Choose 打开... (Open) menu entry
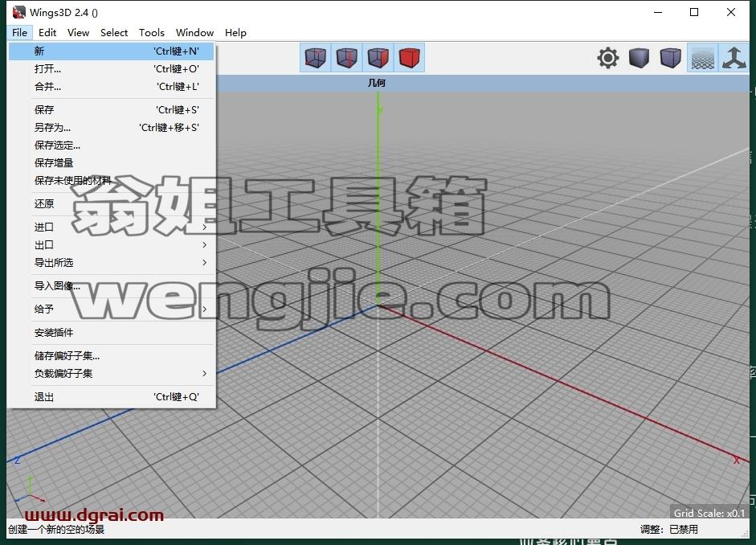This screenshot has width=756, height=545. [x=112, y=69]
